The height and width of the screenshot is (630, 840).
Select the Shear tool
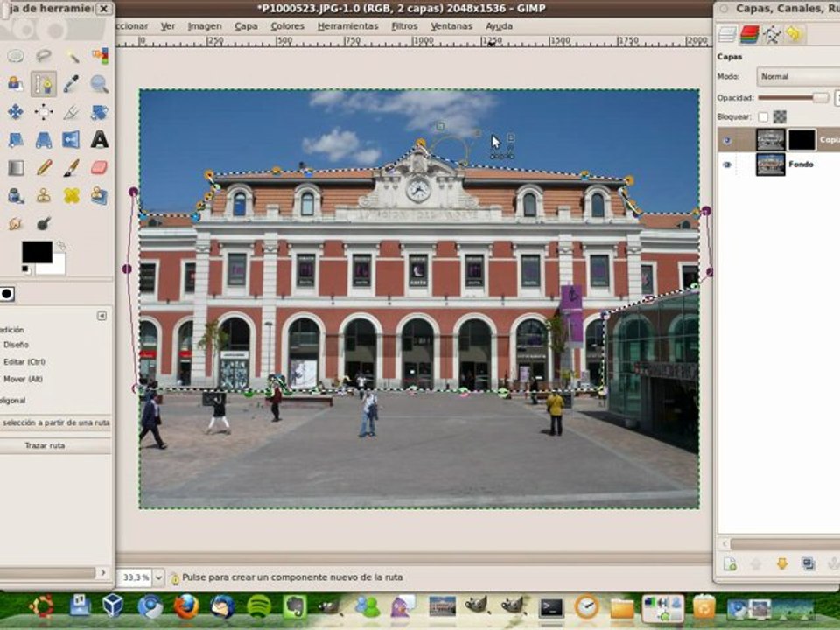point(16,139)
